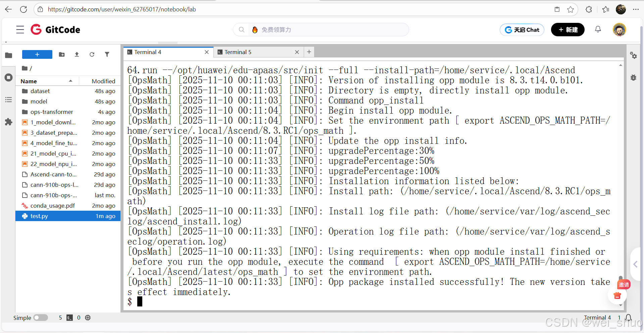Open the ops-transformer folder

click(x=68, y=112)
